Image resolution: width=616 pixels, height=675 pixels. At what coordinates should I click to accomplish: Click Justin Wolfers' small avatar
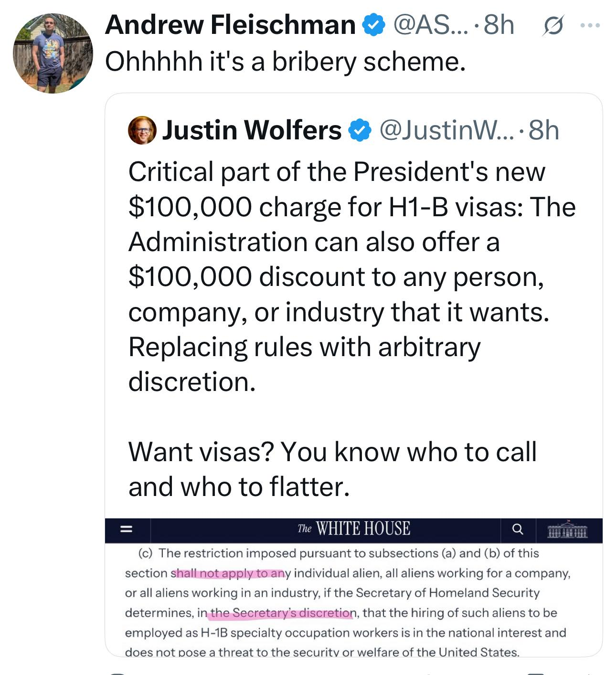point(142,130)
